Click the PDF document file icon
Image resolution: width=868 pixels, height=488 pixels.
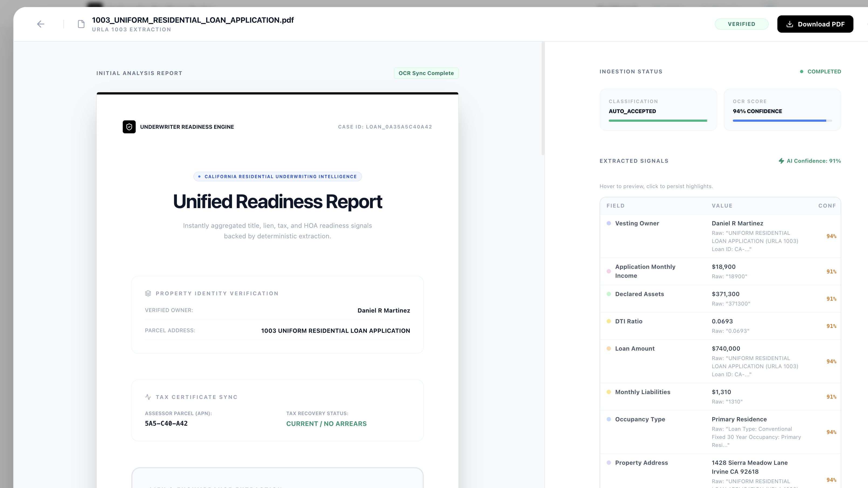[81, 24]
